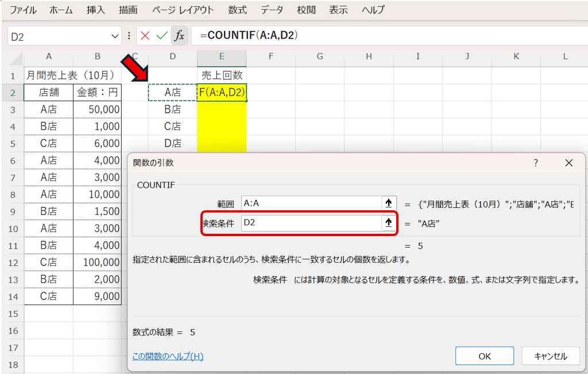Select the yellow cell E3
Image resolution: width=588 pixels, height=374 pixels.
[x=222, y=109]
